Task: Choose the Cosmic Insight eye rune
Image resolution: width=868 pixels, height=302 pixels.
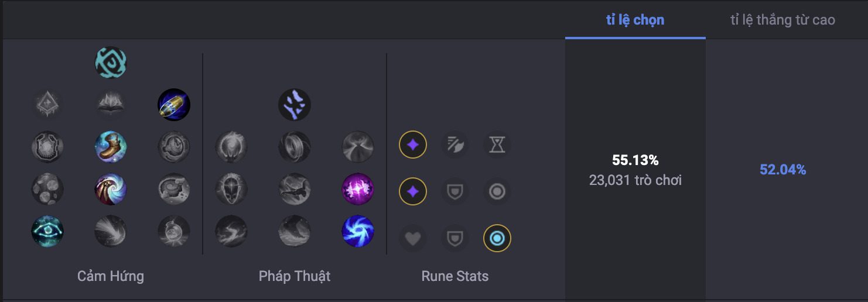Action: [47, 231]
